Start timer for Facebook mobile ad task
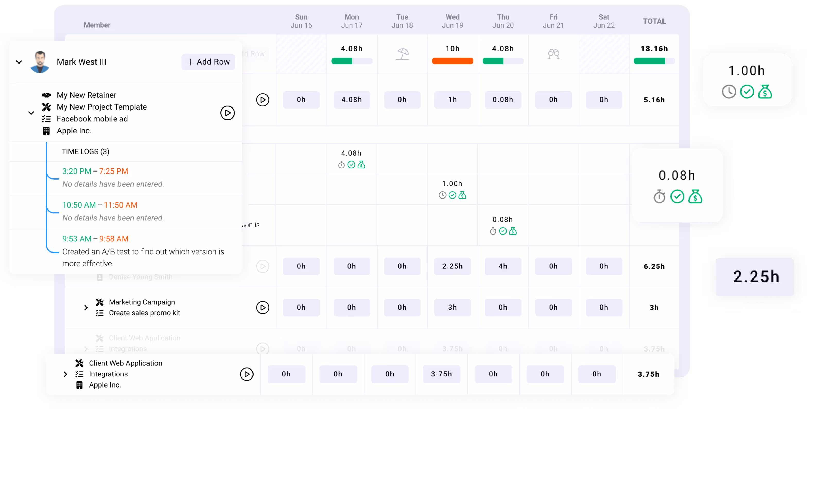Screen dimensions: 837x504 coord(227,113)
